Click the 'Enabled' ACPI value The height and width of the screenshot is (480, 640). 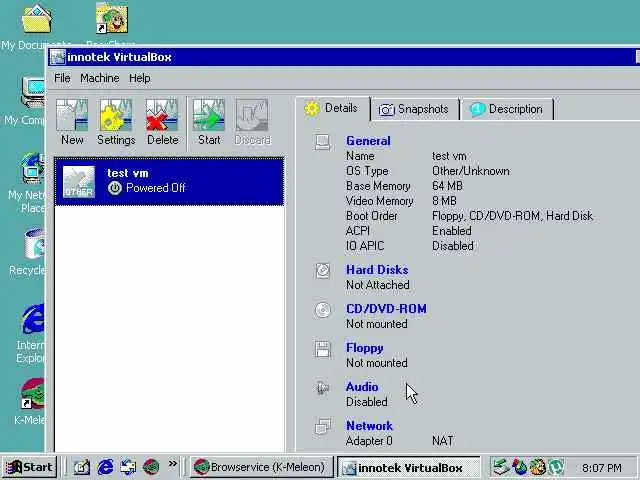pyautogui.click(x=451, y=231)
